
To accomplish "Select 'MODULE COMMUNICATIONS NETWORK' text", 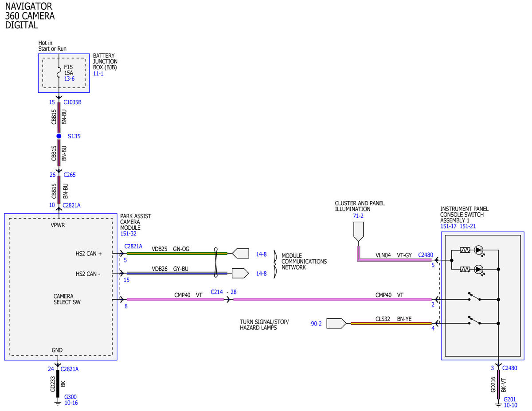I will 304,262.
